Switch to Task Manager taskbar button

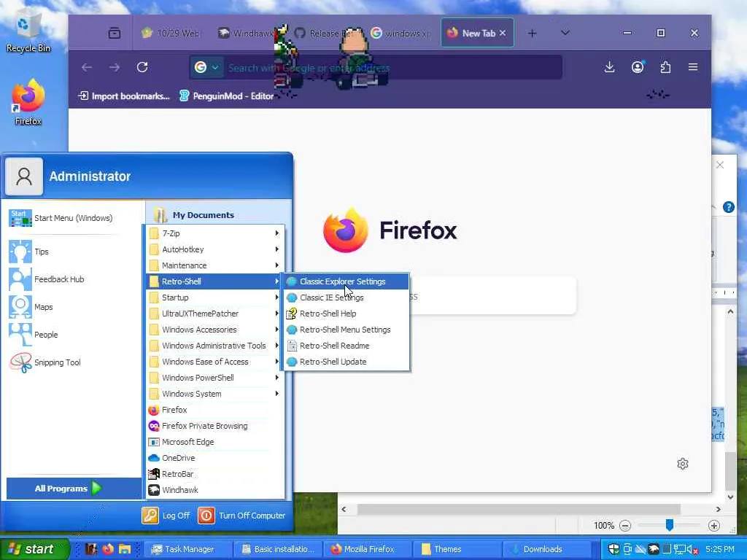[x=187, y=549]
